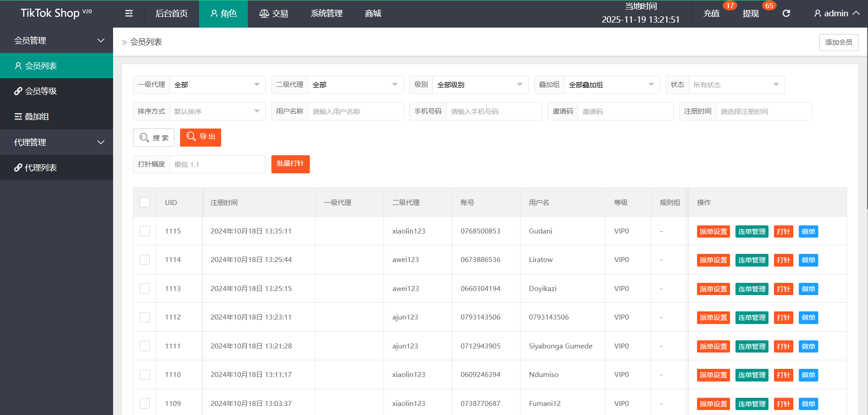Check the checkbox for UID 1115

click(145, 231)
